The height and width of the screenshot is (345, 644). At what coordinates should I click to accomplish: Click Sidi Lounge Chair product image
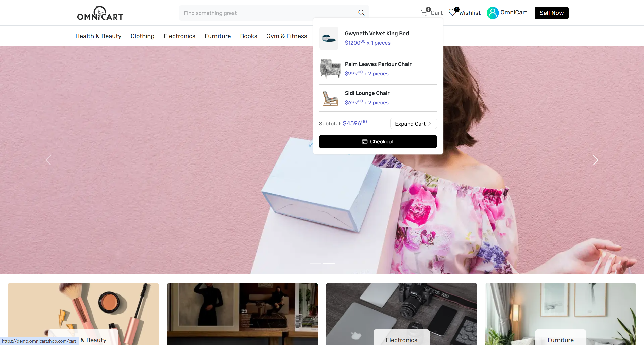[x=330, y=98]
